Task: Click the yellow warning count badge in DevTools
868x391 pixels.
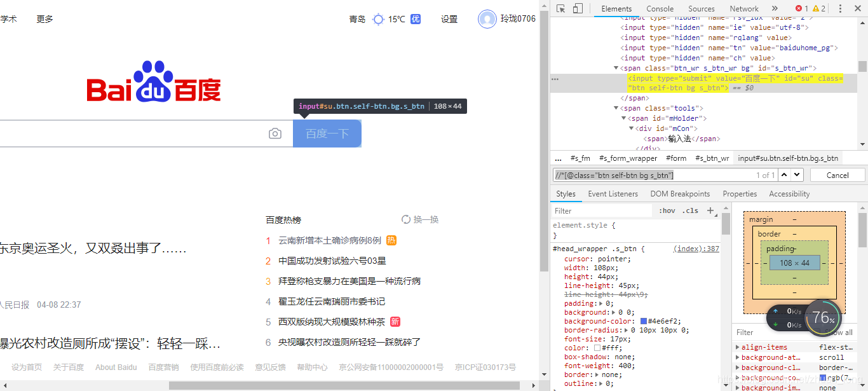Action: coord(817,8)
